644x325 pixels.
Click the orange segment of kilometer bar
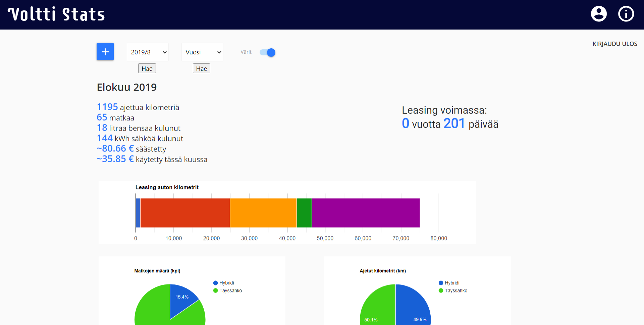coord(263,213)
